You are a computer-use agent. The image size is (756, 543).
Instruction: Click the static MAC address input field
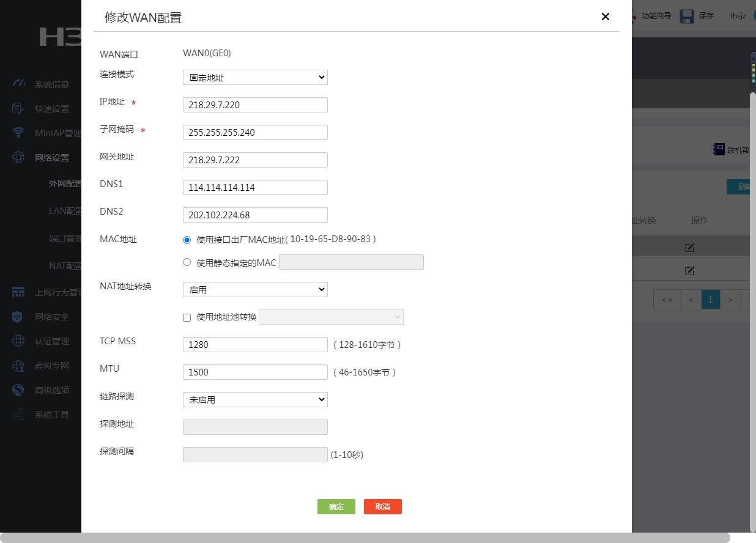pyautogui.click(x=351, y=262)
